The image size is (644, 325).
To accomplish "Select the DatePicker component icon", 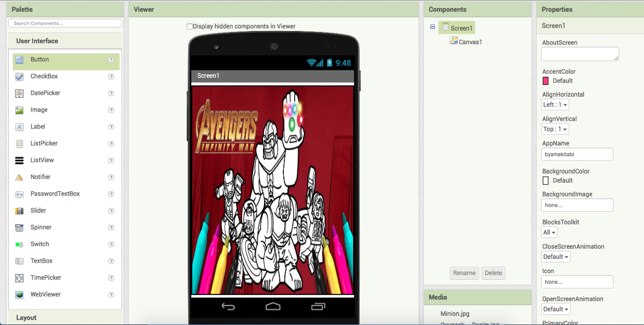I will [x=19, y=93].
